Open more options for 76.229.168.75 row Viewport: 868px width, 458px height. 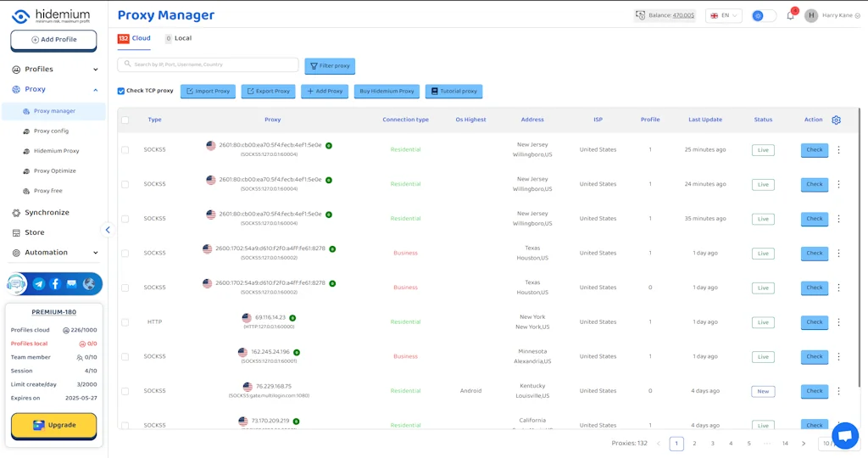pyautogui.click(x=838, y=390)
